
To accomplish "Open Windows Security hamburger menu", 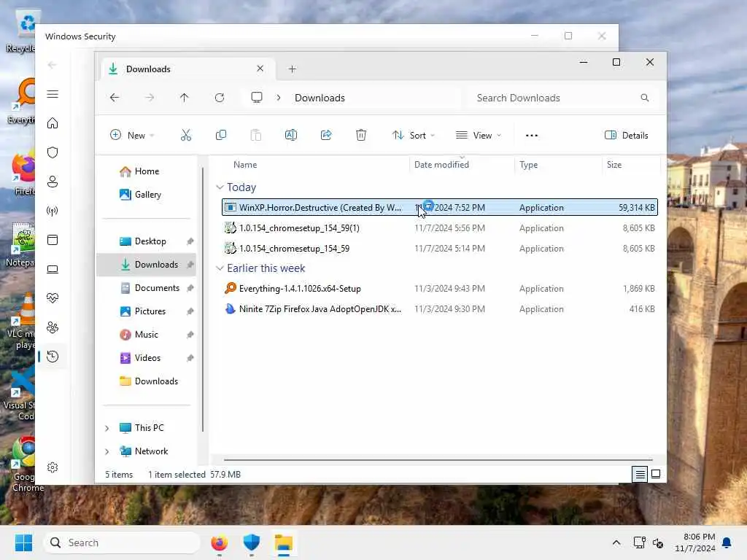I will pos(53,94).
